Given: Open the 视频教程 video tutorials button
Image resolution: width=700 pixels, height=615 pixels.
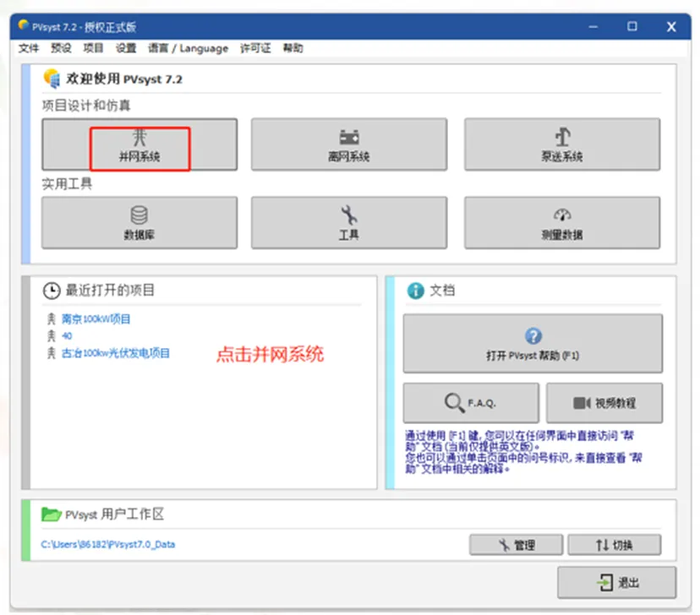Looking at the screenshot, I should [604, 403].
